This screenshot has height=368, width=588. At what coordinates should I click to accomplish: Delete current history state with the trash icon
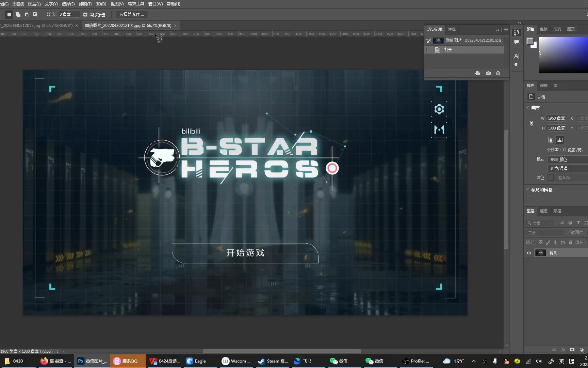498,73
